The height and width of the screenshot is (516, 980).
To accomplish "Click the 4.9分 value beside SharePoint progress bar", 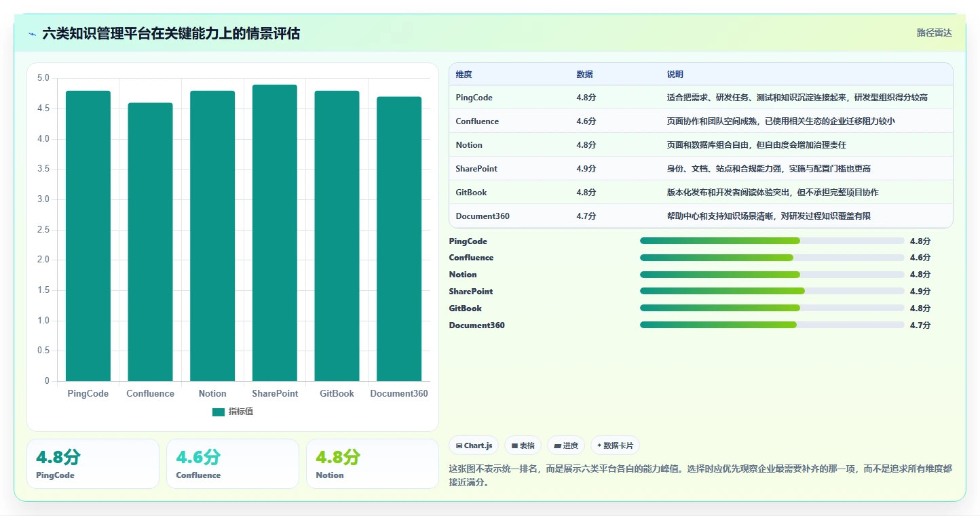I will coord(920,292).
